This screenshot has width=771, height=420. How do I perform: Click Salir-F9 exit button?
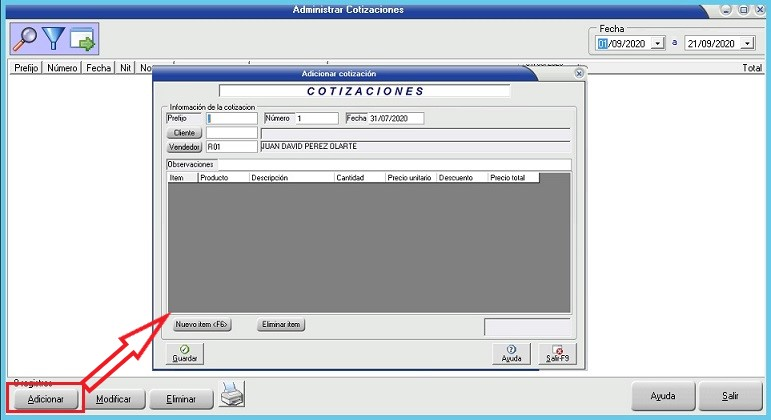click(557, 353)
